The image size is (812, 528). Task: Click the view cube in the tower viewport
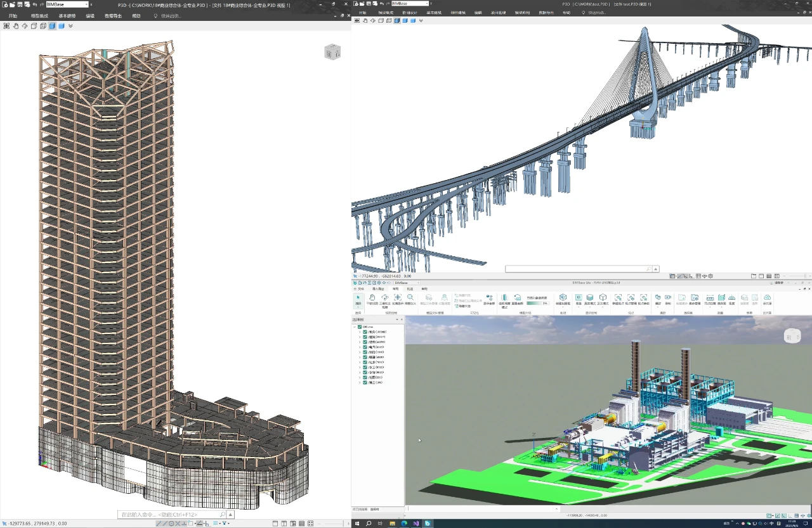(332, 52)
